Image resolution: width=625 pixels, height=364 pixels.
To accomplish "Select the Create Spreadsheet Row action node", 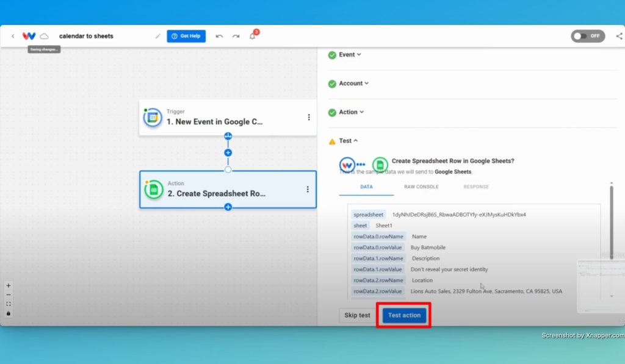I will pyautogui.click(x=228, y=190).
